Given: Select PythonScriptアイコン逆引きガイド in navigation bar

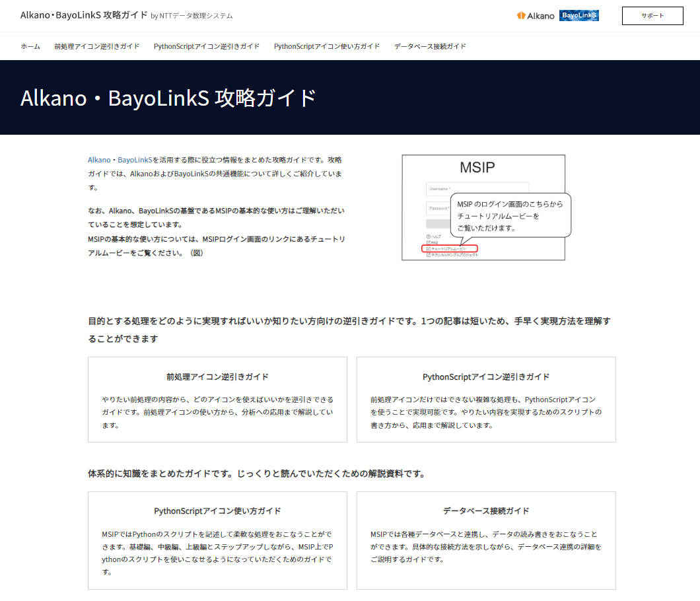Looking at the screenshot, I should pos(206,46).
